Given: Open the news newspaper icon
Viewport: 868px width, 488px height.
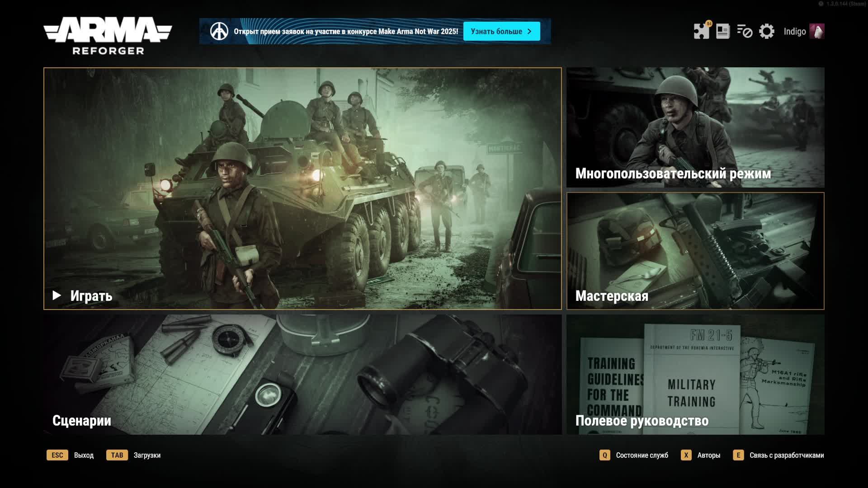Looking at the screenshot, I should [x=723, y=31].
